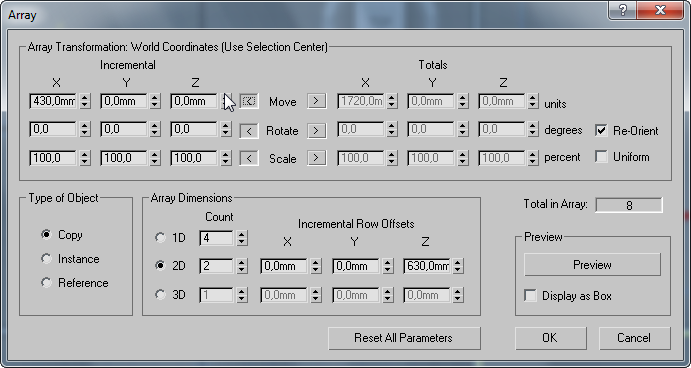Select the Copy object type

pos(46,234)
